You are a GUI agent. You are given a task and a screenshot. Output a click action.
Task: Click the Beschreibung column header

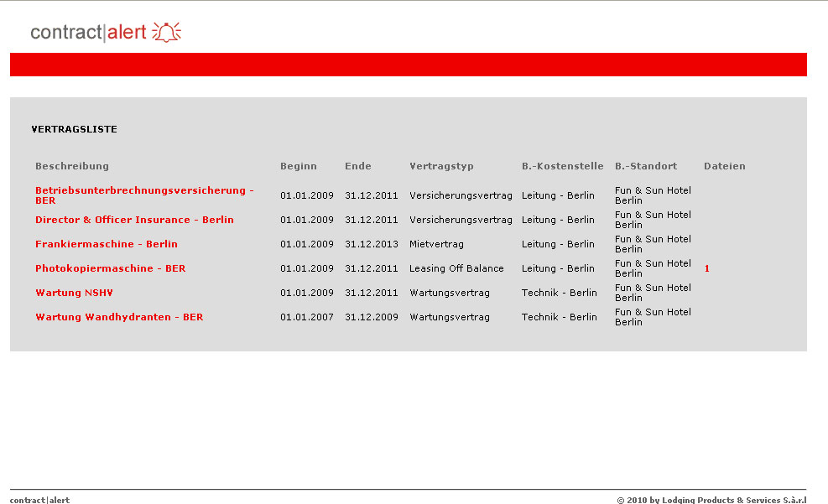72,166
